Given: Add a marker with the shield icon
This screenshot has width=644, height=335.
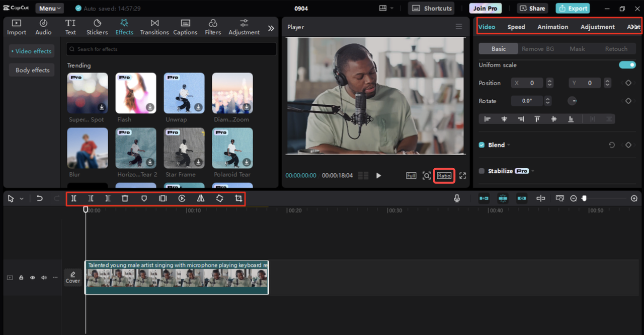Looking at the screenshot, I should coord(144,198).
